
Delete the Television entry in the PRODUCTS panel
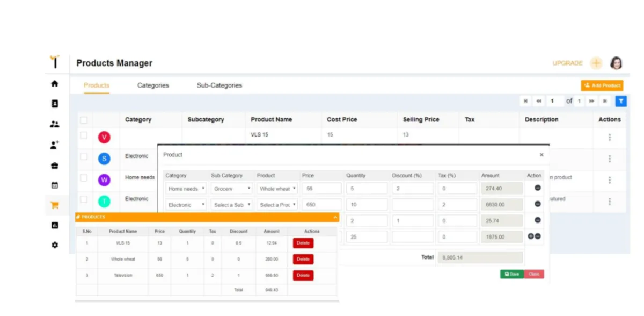303,275
